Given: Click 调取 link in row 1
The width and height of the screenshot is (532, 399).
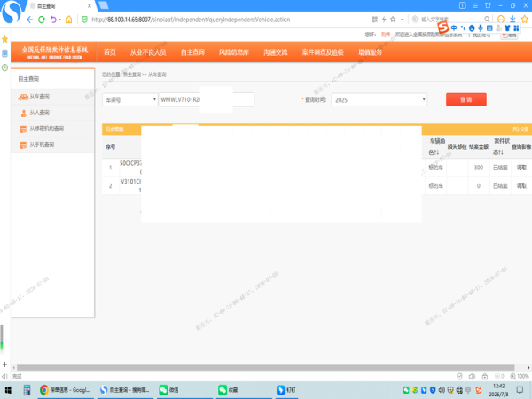Looking at the screenshot, I should (521, 168).
